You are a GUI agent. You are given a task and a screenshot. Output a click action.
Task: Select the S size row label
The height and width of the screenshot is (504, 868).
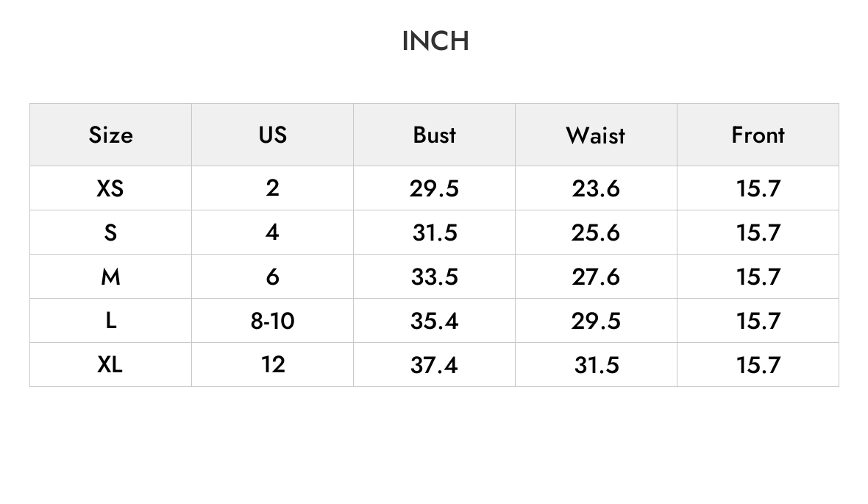click(111, 233)
